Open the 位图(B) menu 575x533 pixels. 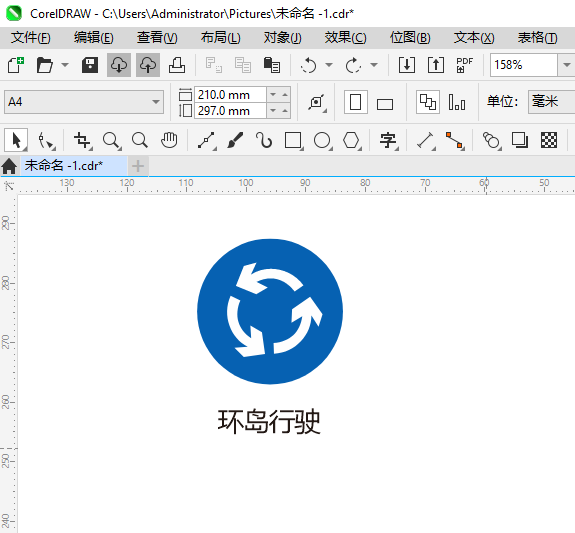click(x=410, y=37)
